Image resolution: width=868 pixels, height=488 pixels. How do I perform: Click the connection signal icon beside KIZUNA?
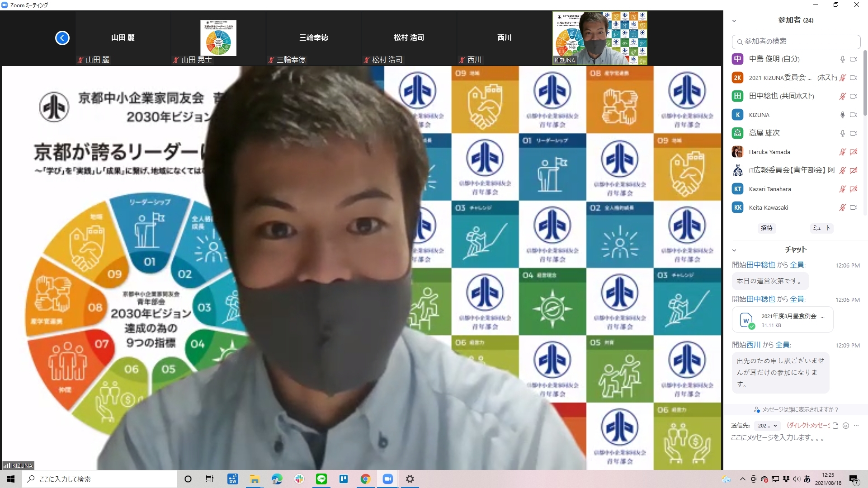[x=7, y=465]
